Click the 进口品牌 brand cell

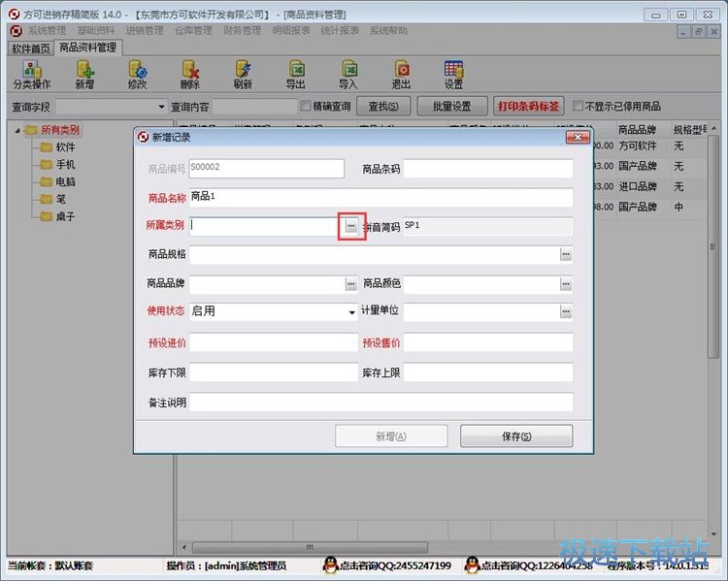pos(638,186)
